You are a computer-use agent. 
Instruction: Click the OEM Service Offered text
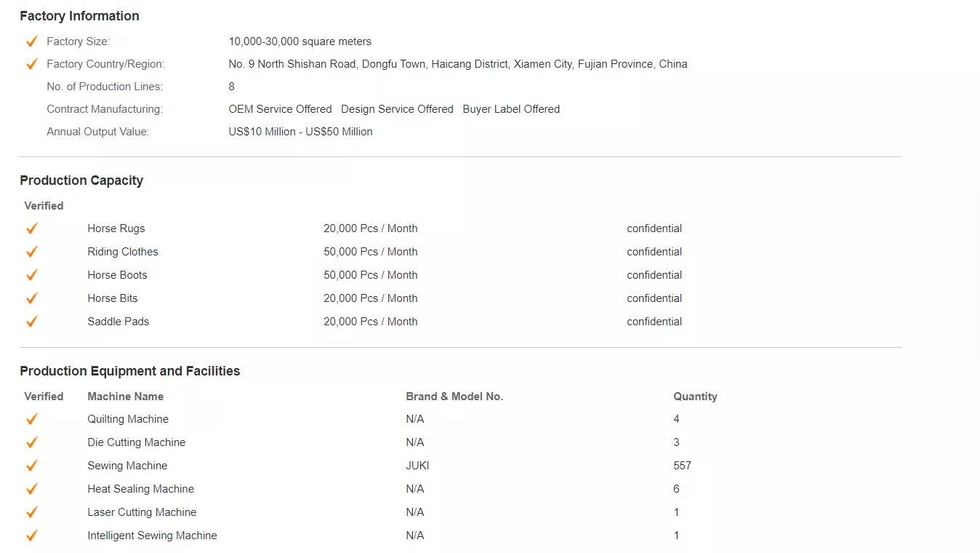280,109
